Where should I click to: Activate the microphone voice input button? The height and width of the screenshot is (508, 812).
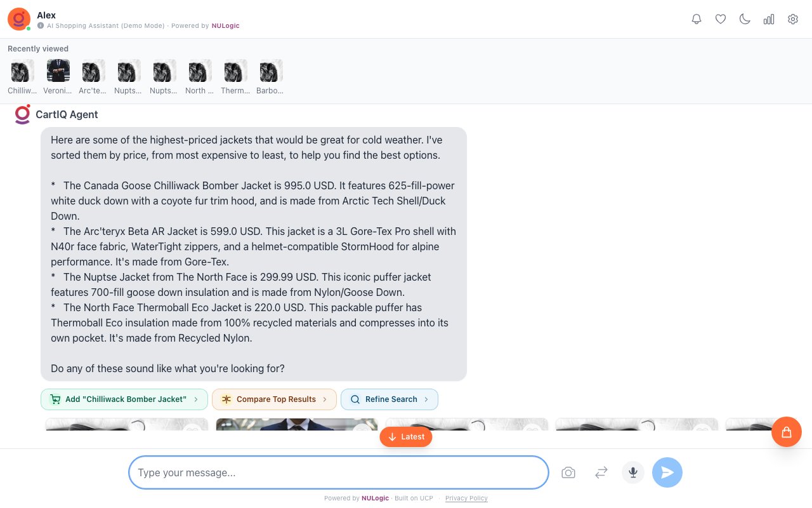pos(633,472)
